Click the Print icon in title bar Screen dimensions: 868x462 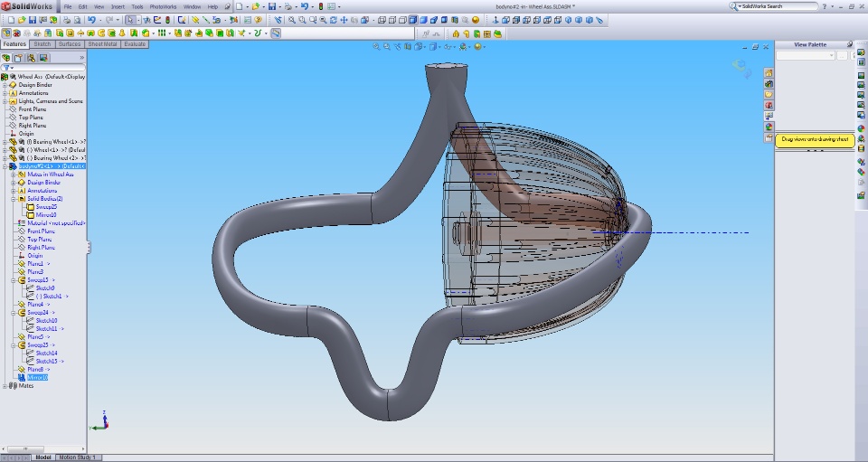[288, 6]
